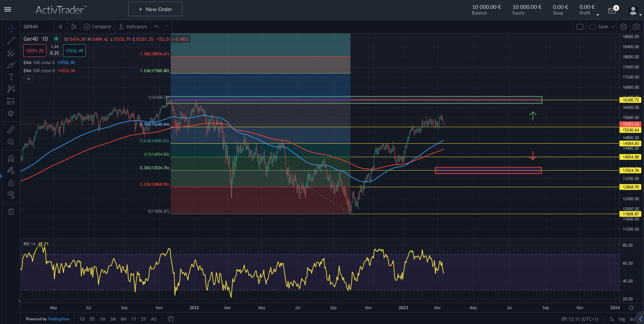Open the Save dropdown arrow

pyautogui.click(x=613, y=26)
